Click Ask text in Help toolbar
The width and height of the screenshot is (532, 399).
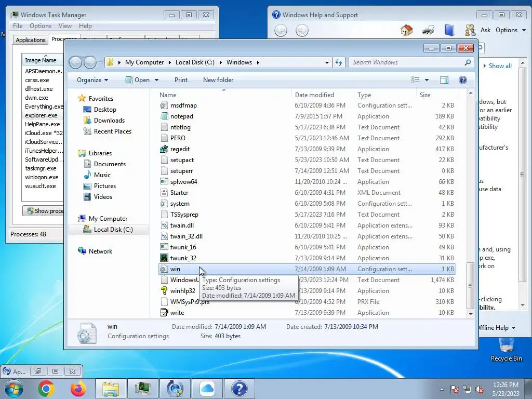(x=485, y=30)
